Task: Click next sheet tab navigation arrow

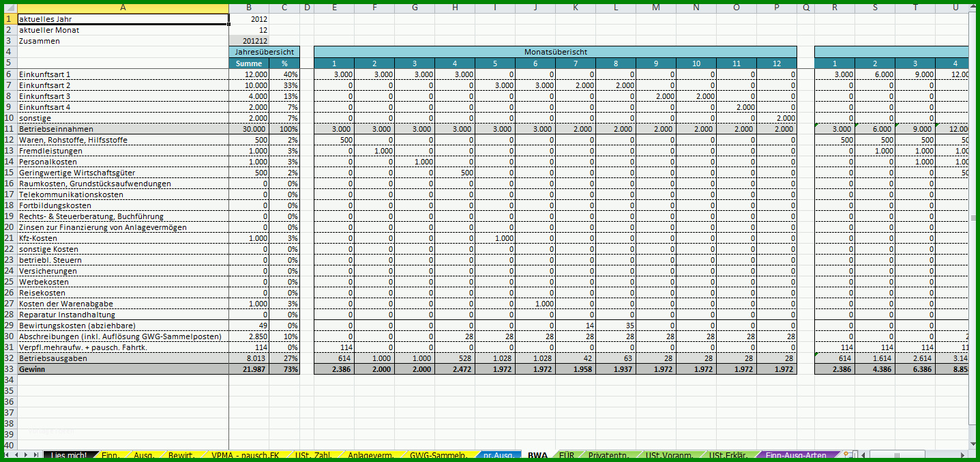Action: coord(27,454)
